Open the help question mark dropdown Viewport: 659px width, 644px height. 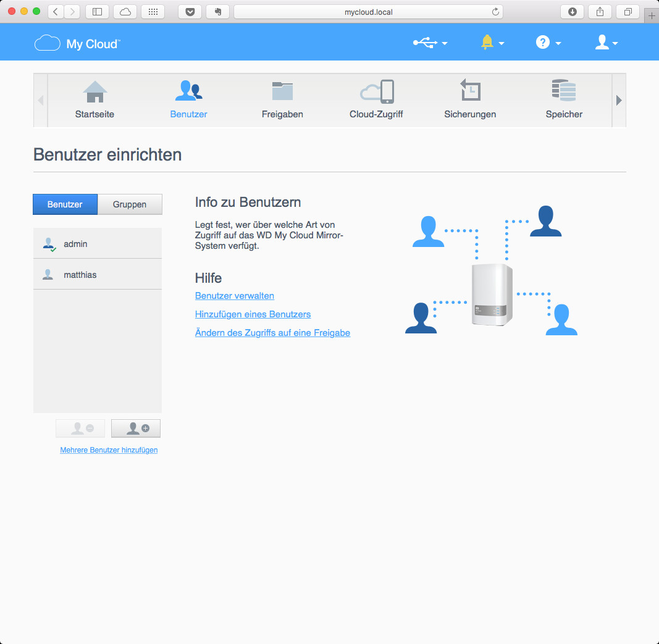tap(548, 43)
